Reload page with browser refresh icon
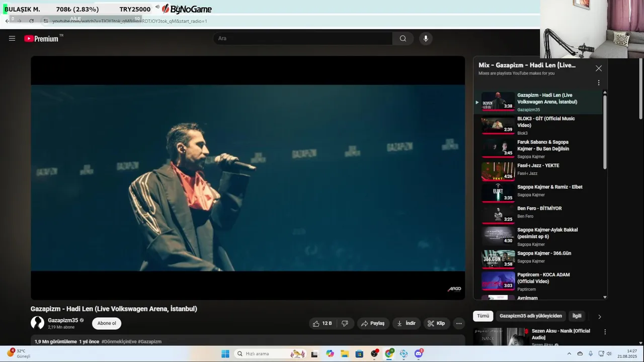The width and height of the screenshot is (644, 362). (x=31, y=21)
